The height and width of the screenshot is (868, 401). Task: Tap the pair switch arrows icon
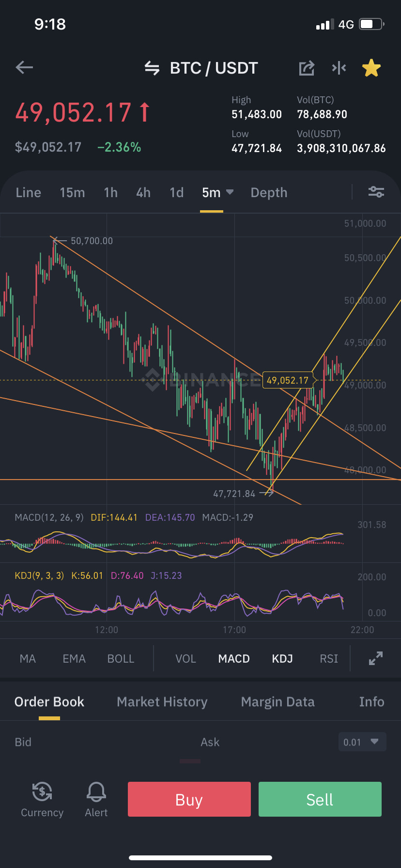[152, 68]
